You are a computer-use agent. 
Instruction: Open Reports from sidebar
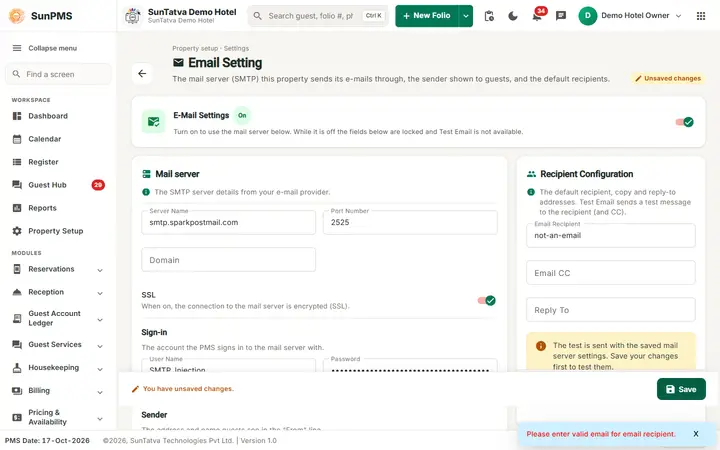[x=42, y=208]
